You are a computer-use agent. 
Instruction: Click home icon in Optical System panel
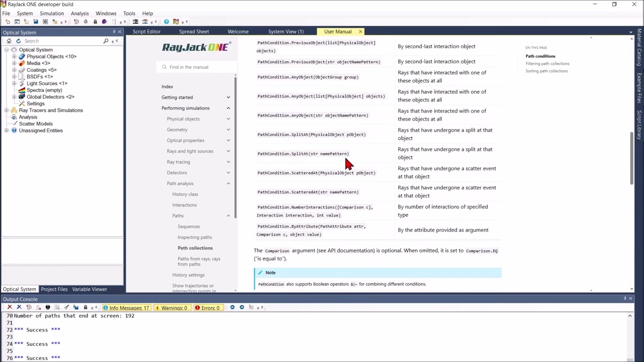click(x=9, y=41)
